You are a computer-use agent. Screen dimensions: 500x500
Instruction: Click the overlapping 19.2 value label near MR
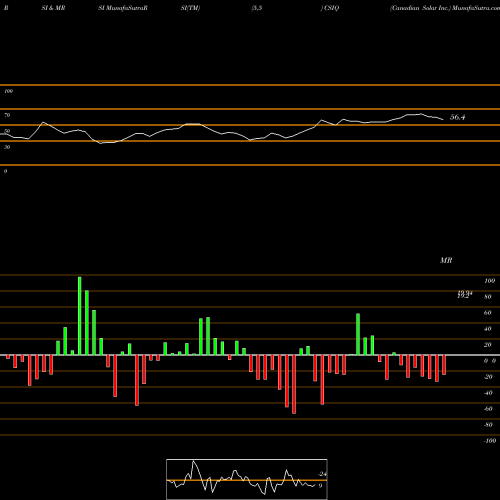tap(465, 294)
